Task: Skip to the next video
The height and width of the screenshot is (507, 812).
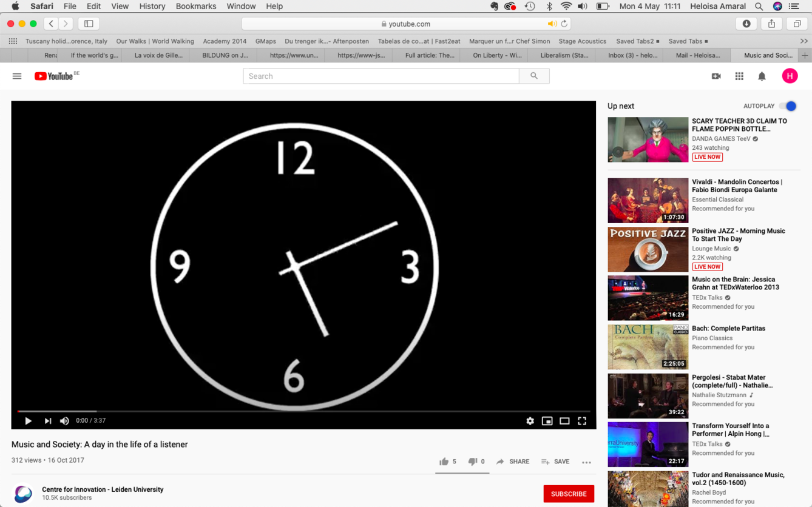Action: click(x=47, y=420)
